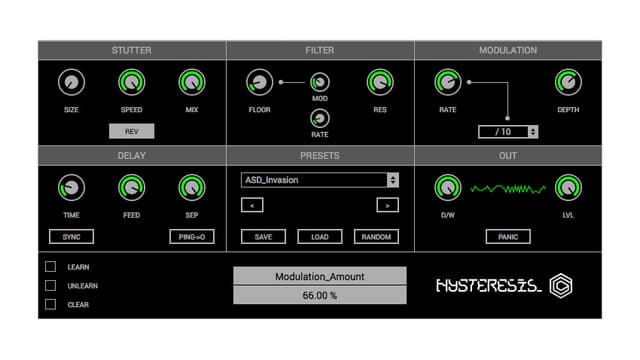Click the Filter FLOOR knob
Viewport: 640px width, 360px height.
click(260, 82)
